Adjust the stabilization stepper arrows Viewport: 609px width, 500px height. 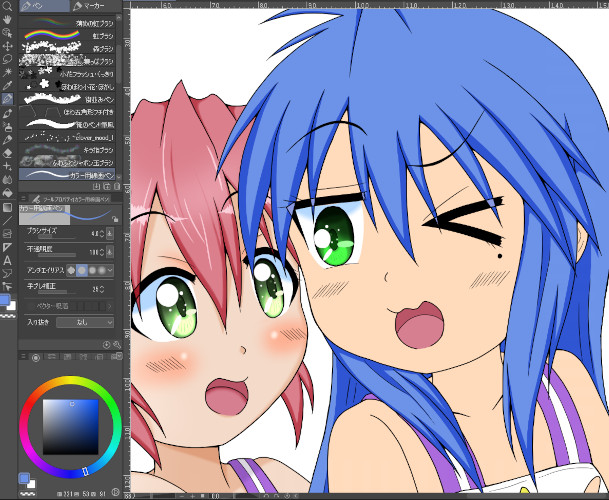102,289
